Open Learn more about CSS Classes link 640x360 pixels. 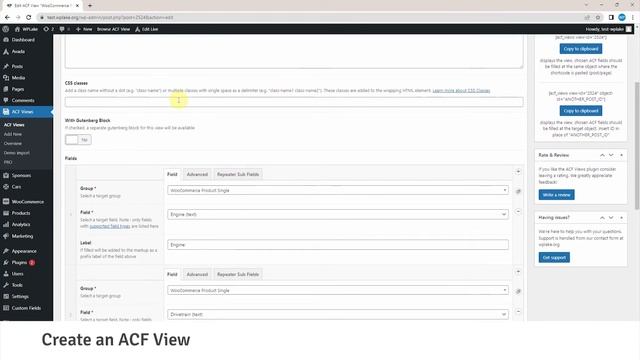(461, 91)
